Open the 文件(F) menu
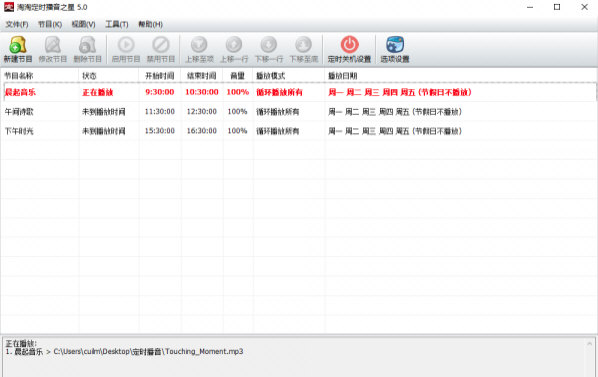598x377 pixels. (x=17, y=24)
